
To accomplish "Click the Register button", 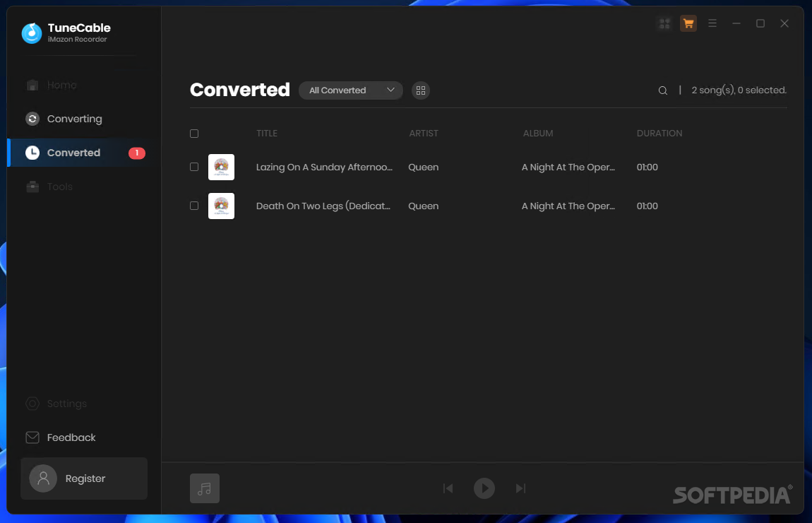I will 84,478.
